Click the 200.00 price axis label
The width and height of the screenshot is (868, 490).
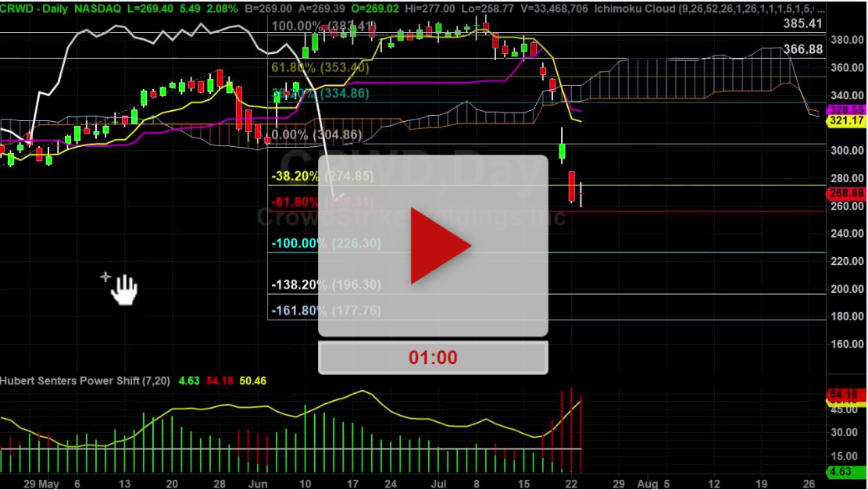coord(847,289)
